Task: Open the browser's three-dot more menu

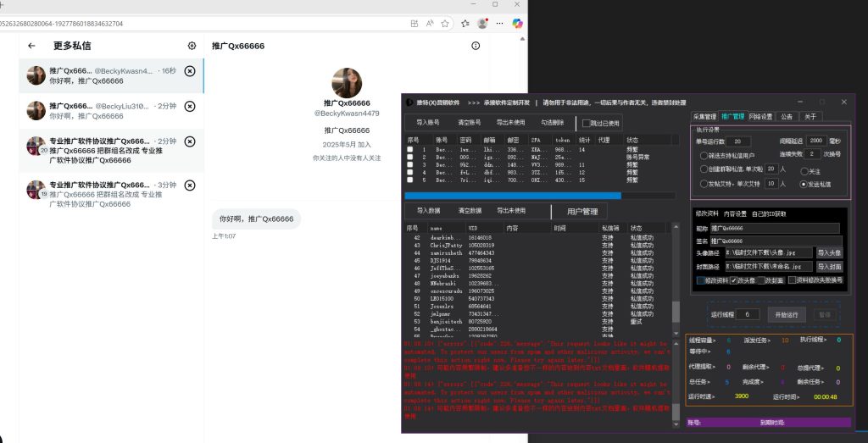Action: (x=500, y=24)
